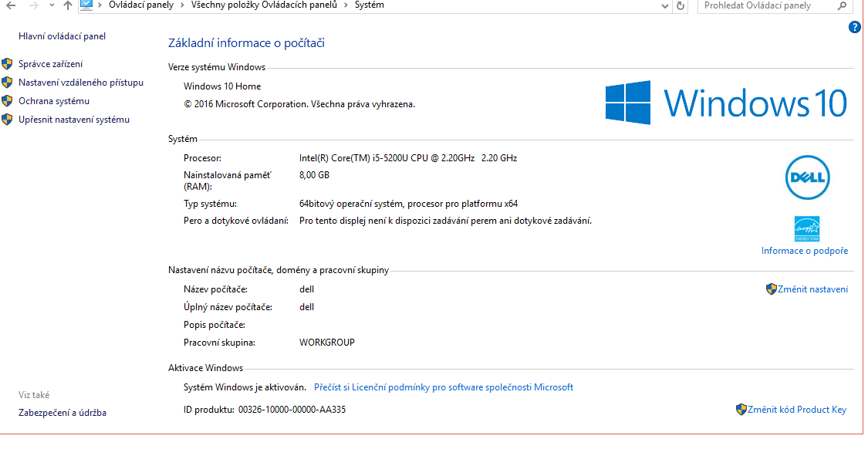Open Všechny položky Ovládacích panelů breadcrumb

(x=264, y=5)
